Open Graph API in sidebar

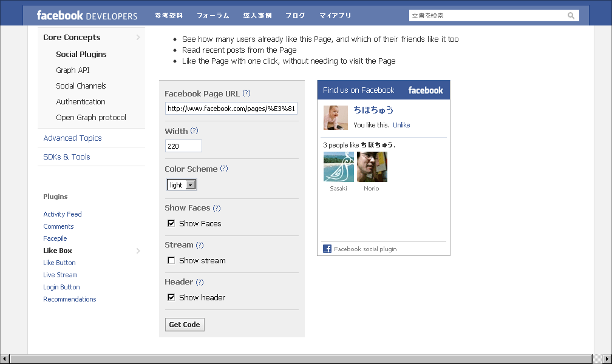pos(73,70)
